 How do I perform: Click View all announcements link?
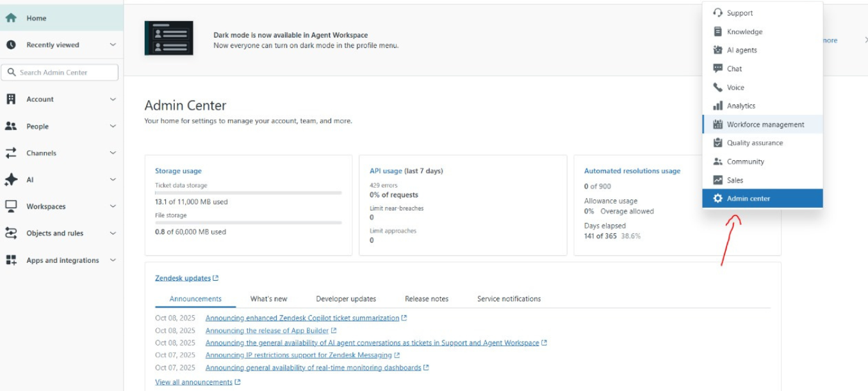[193, 382]
